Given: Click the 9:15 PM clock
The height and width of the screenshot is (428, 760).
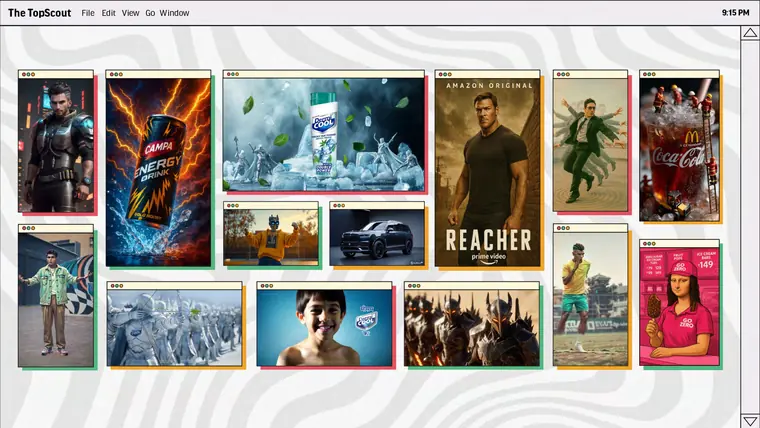Looking at the screenshot, I should click(x=735, y=13).
